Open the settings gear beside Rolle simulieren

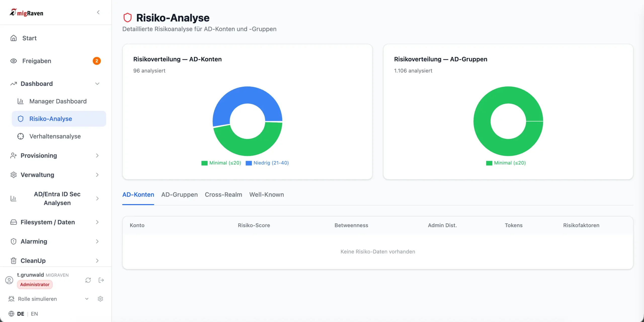100,299
